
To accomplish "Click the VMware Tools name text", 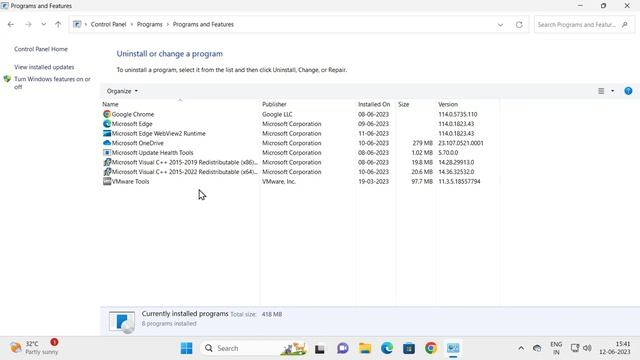I will [x=131, y=182].
